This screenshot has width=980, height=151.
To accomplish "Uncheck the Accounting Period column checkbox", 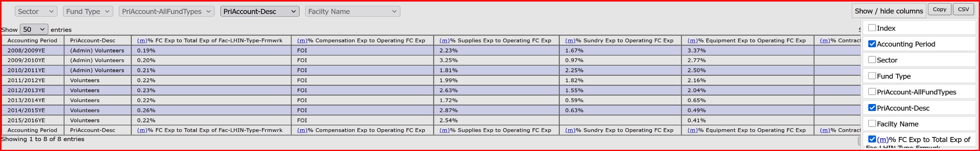I will click(x=872, y=43).
